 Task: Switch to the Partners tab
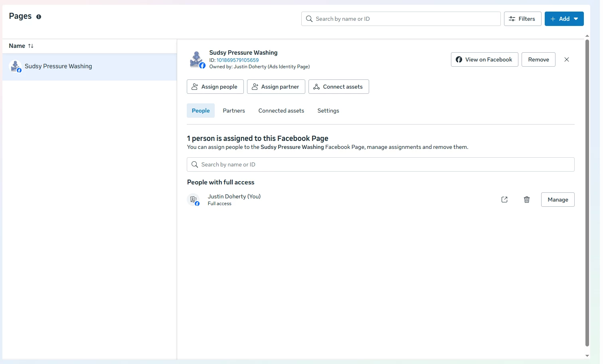coord(234,111)
